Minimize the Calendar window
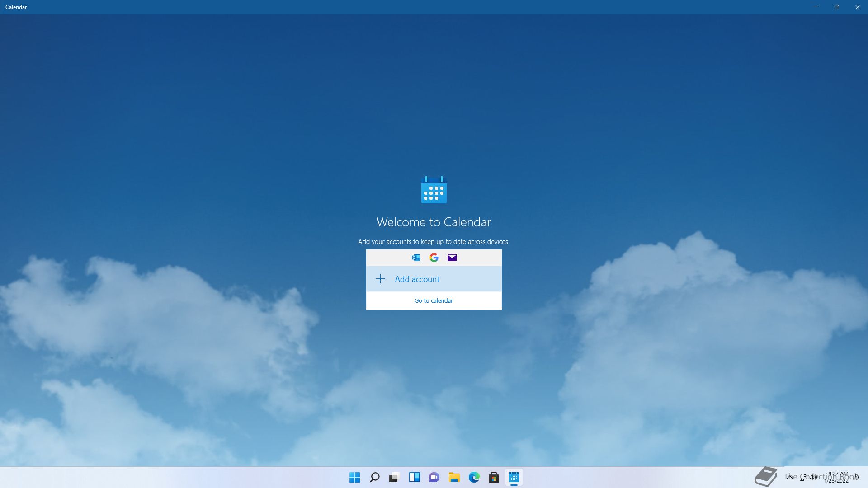The image size is (868, 488). 816,7
